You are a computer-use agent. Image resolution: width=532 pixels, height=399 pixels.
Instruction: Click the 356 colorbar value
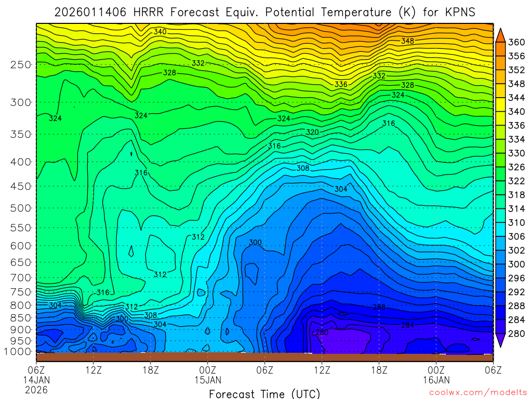[516, 56]
